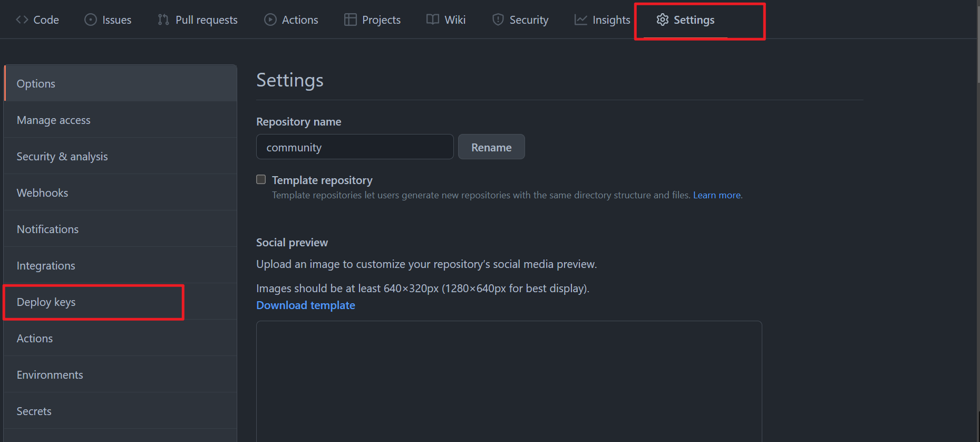Open Actions in the settings sidebar
980x442 pixels.
121,338
